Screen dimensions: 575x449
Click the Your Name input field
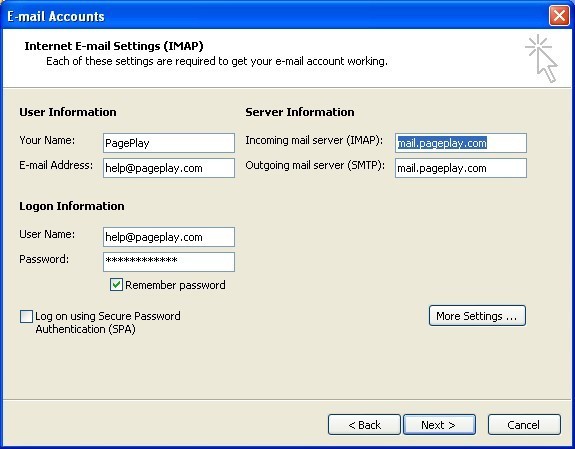click(169, 143)
